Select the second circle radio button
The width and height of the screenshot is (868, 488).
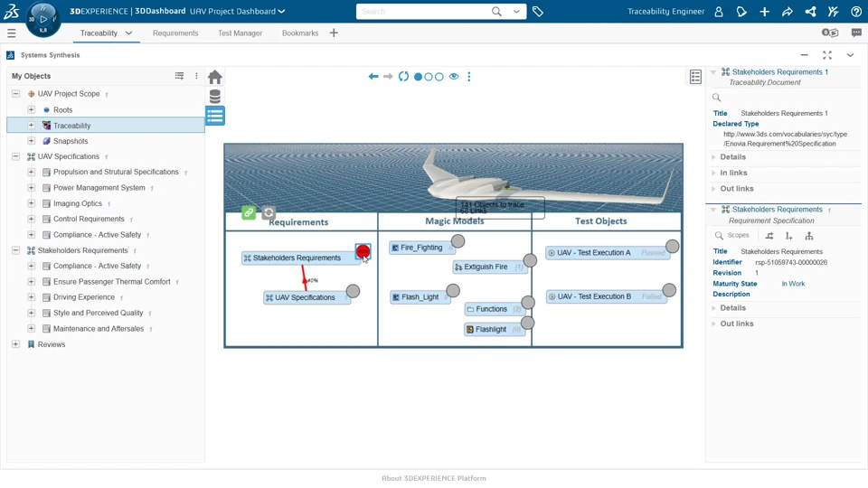(429, 77)
